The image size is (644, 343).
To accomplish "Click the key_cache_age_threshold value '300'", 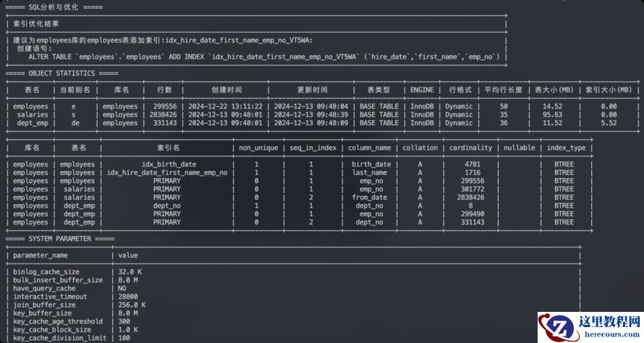I will point(124,321).
